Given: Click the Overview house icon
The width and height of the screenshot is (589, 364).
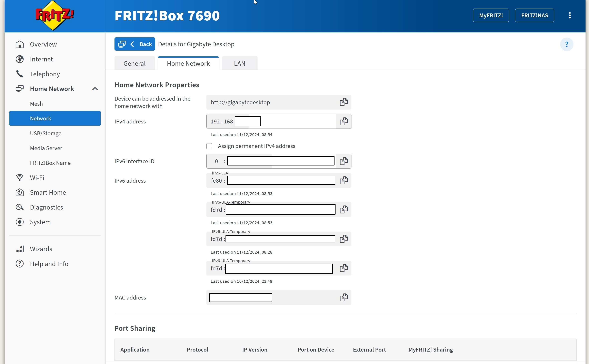Looking at the screenshot, I should [20, 44].
